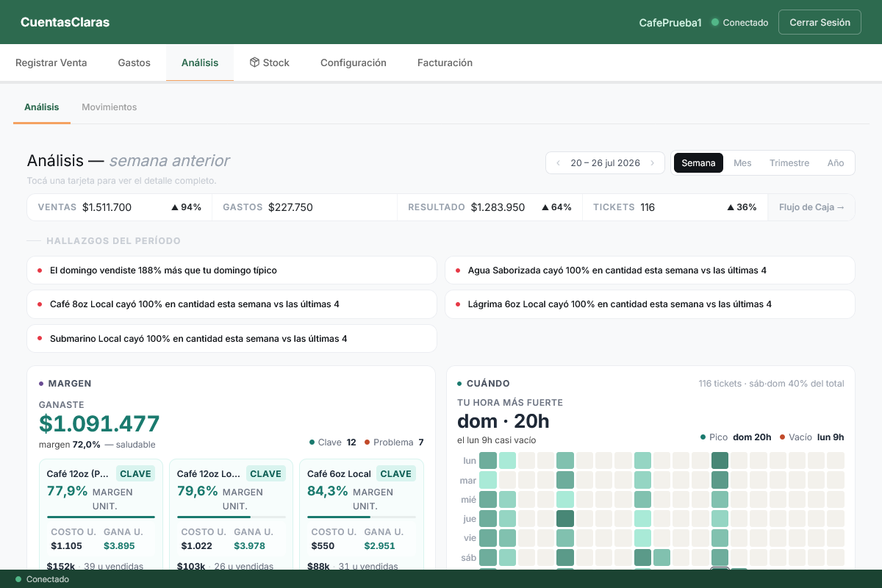Click the $2.951 GANA U. value
882x588 pixels.
[379, 546]
